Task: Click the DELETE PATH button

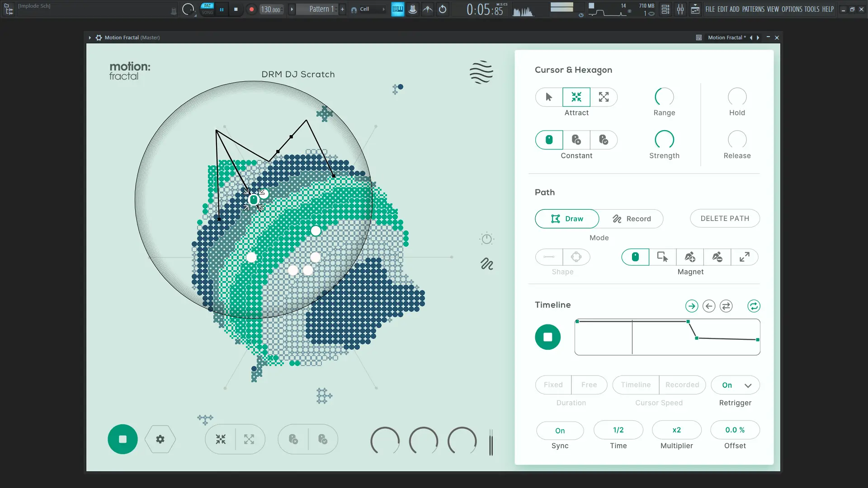Action: (x=725, y=219)
